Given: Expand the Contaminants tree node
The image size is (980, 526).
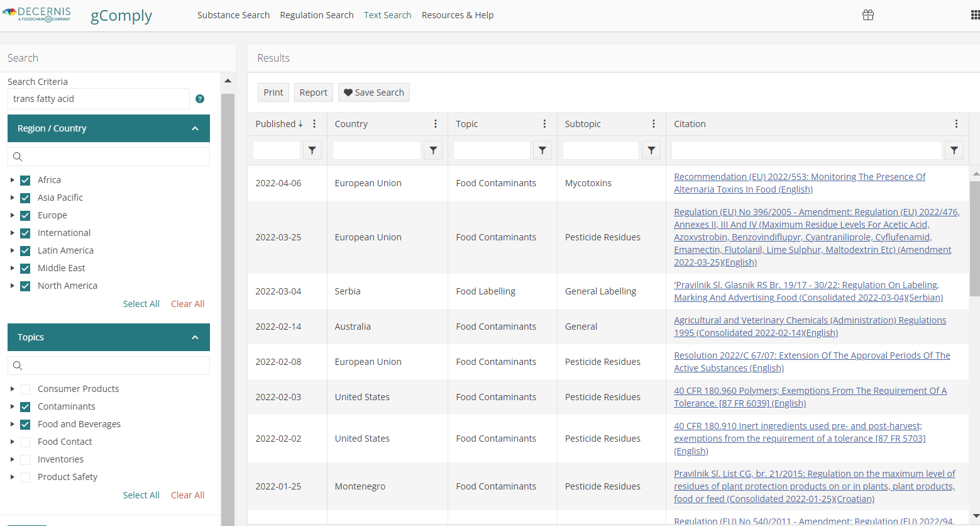Looking at the screenshot, I should (x=12, y=406).
